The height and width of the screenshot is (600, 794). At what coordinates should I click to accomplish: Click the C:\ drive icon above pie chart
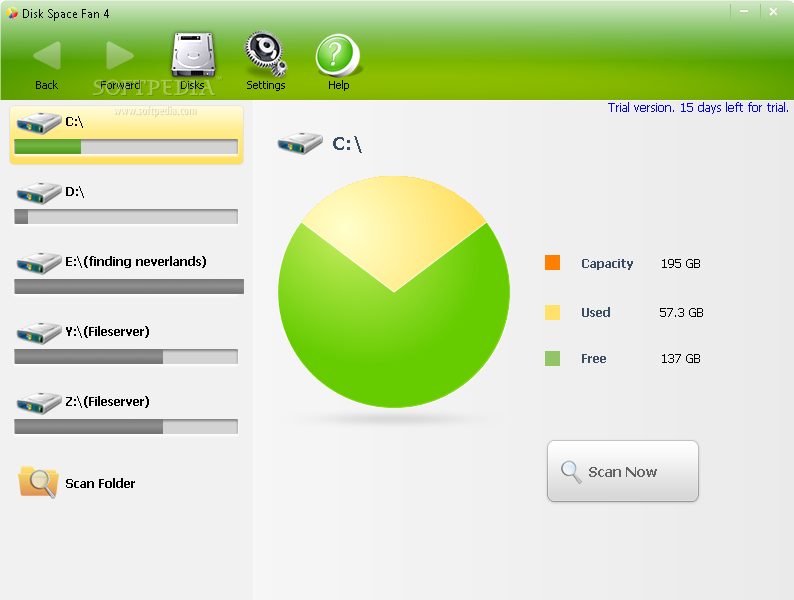click(x=300, y=143)
